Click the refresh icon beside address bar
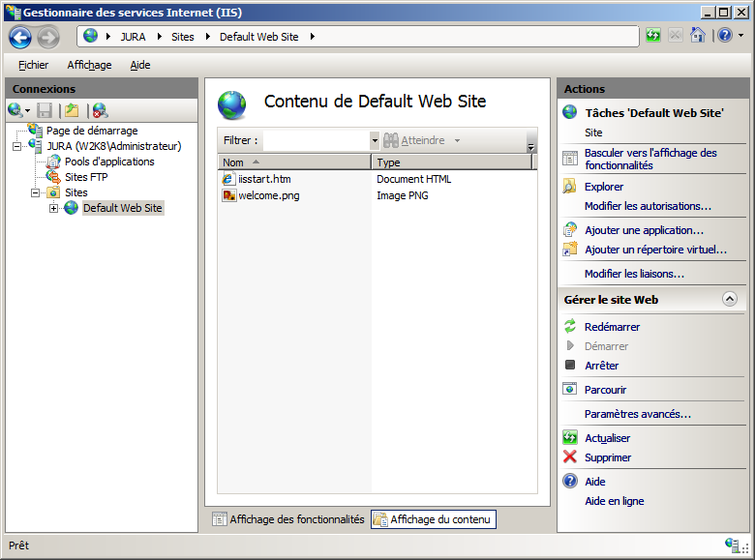The width and height of the screenshot is (755, 560). coord(653,36)
